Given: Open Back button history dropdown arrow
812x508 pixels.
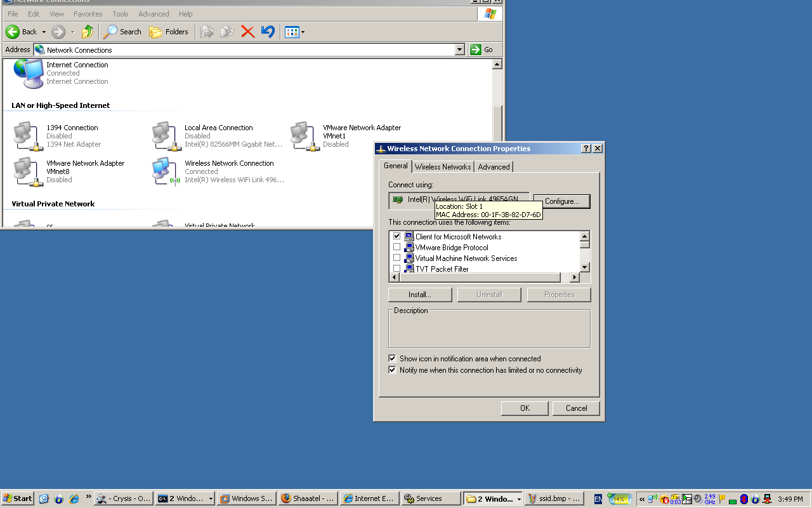Looking at the screenshot, I should click(44, 32).
